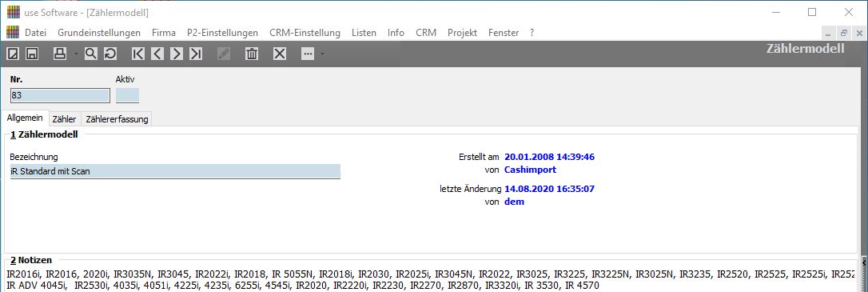Refresh the record with the reload icon
Image resolution: width=868 pixels, height=292 pixels.
110,54
